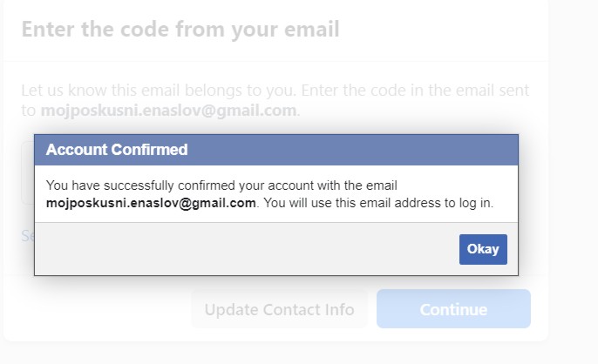Click the bold mojposkusni.enaslov@gmail.com in dialog
598x364 pixels.
coord(151,202)
